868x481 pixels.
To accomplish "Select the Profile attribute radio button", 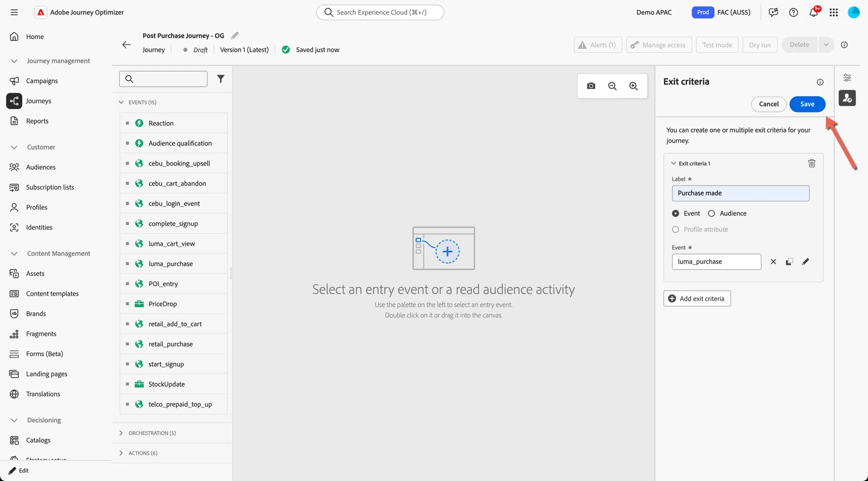I will point(675,229).
